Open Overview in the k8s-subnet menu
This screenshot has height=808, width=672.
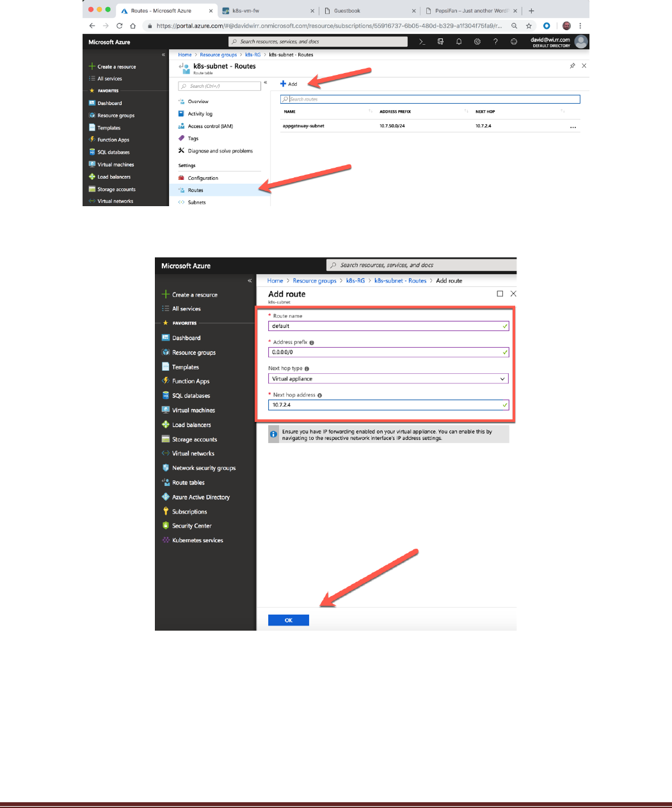click(x=198, y=102)
